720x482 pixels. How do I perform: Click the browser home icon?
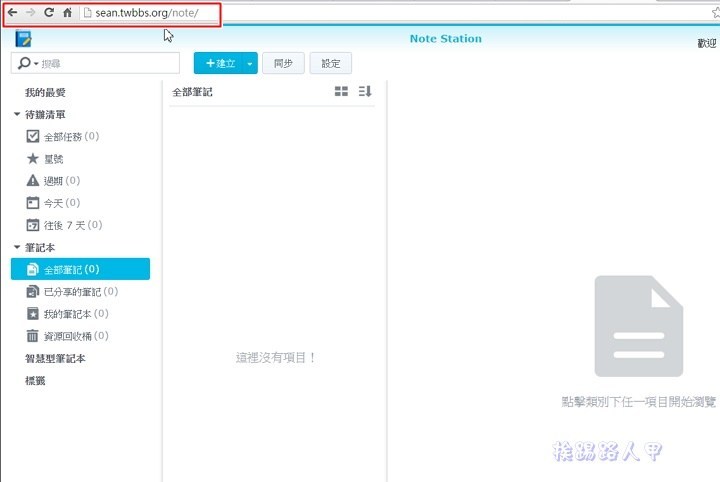point(67,12)
